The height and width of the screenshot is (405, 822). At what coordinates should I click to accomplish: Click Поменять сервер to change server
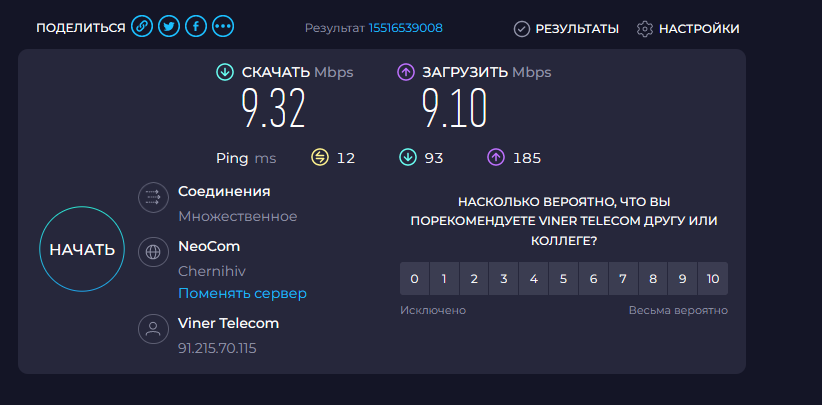click(x=242, y=293)
